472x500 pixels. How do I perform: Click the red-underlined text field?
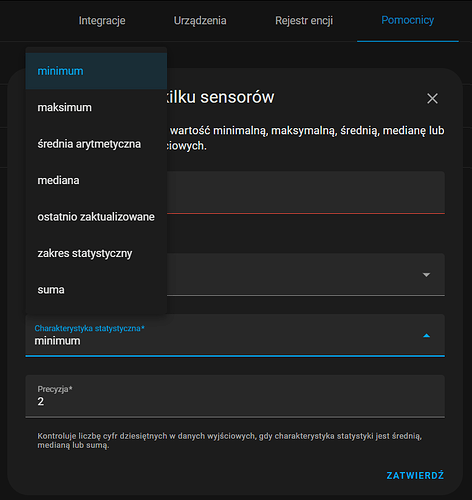(306, 192)
